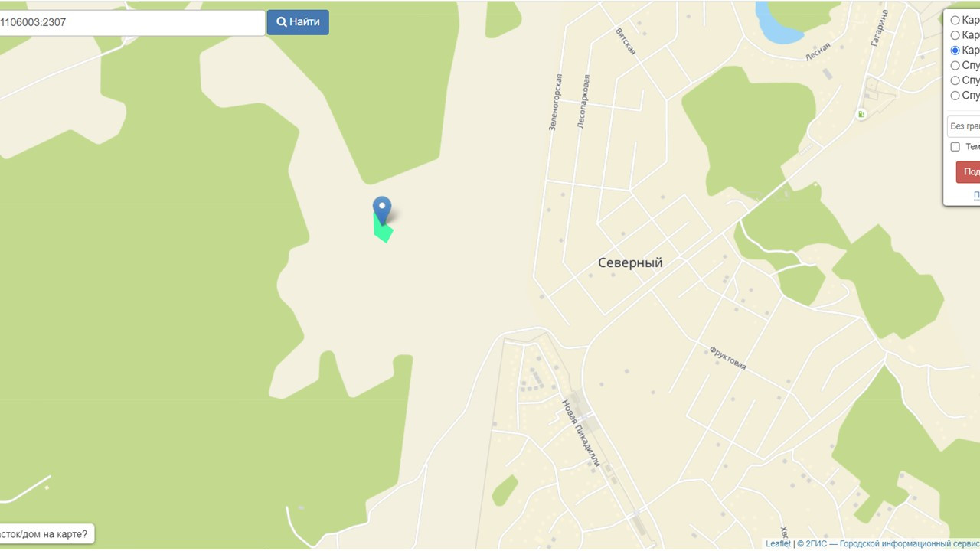Image resolution: width=980 pixels, height=551 pixels.
Task: Click the 'сток/дом на карте?' help popup
Action: tap(47, 533)
